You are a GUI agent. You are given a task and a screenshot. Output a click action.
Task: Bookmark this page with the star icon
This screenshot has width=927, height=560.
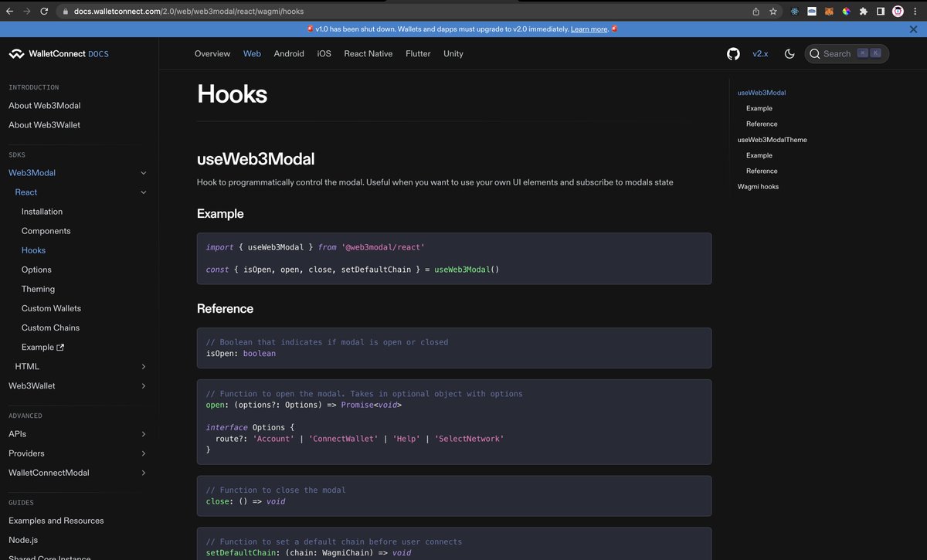[x=773, y=12]
